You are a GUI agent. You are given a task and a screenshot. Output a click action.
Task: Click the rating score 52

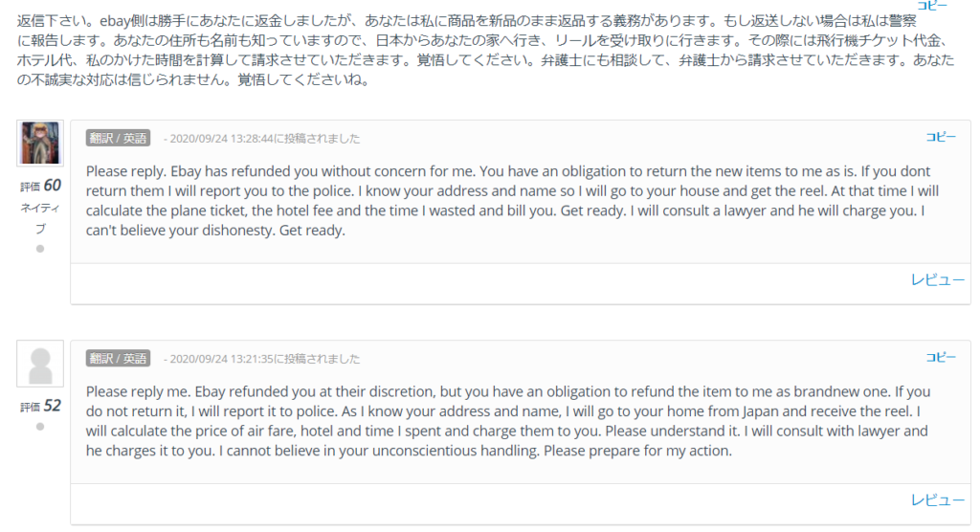53,406
